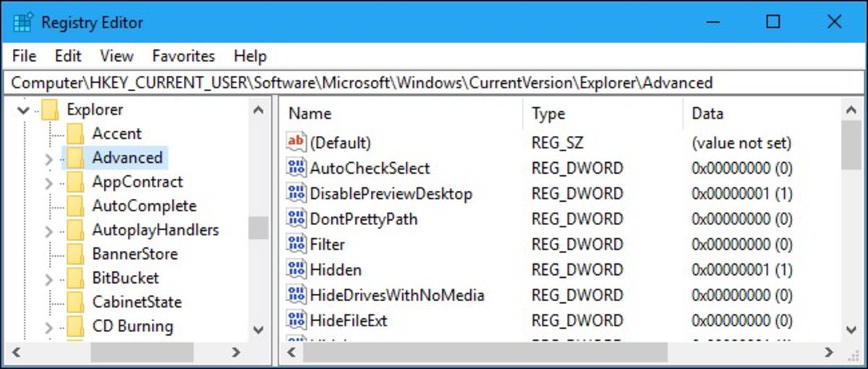Screen dimensions: 868x369
Task: Click the Hidden DWORD icon
Action: coord(297,269)
